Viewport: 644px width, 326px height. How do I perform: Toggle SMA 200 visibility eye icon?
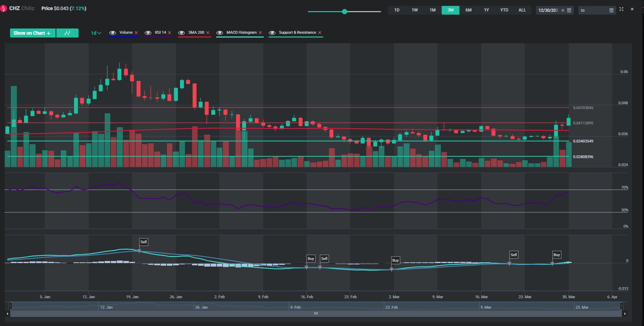click(181, 33)
